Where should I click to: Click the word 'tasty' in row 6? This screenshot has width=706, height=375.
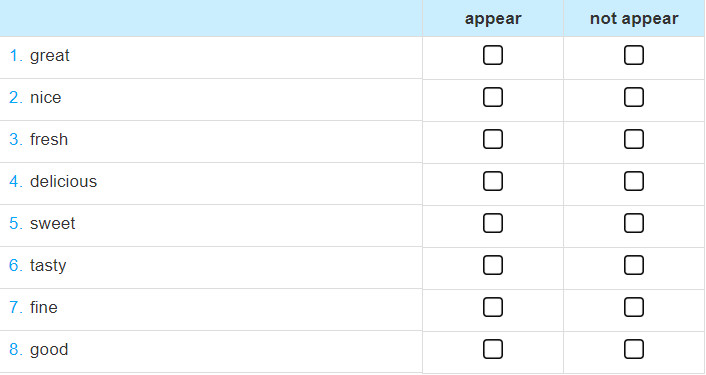(x=48, y=266)
